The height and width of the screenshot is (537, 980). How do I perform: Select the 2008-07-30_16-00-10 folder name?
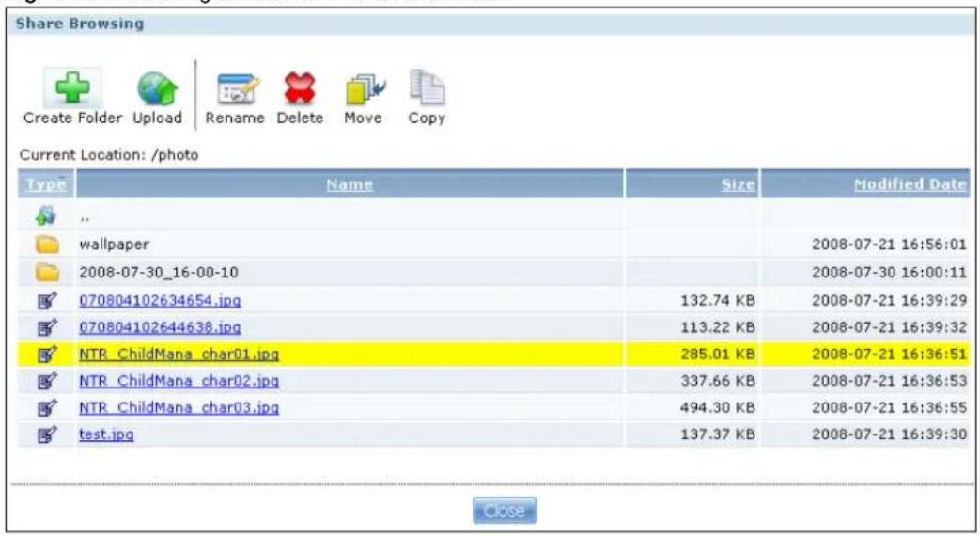[159, 272]
